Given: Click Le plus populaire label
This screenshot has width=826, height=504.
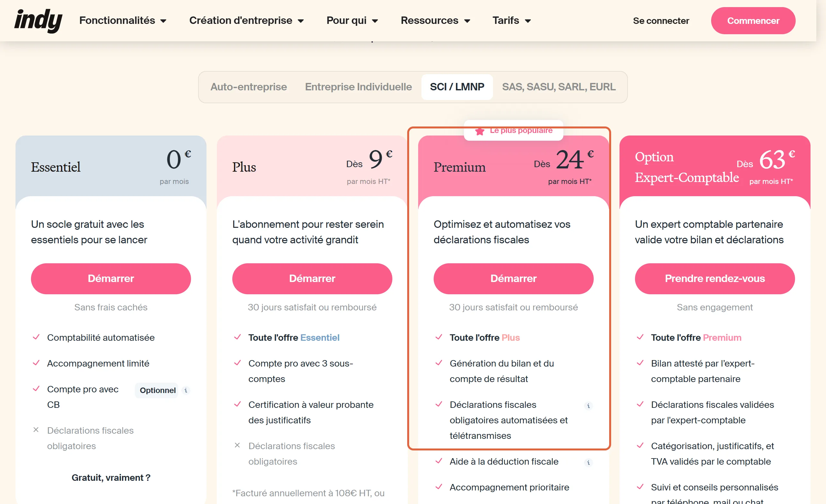Looking at the screenshot, I should tap(521, 130).
